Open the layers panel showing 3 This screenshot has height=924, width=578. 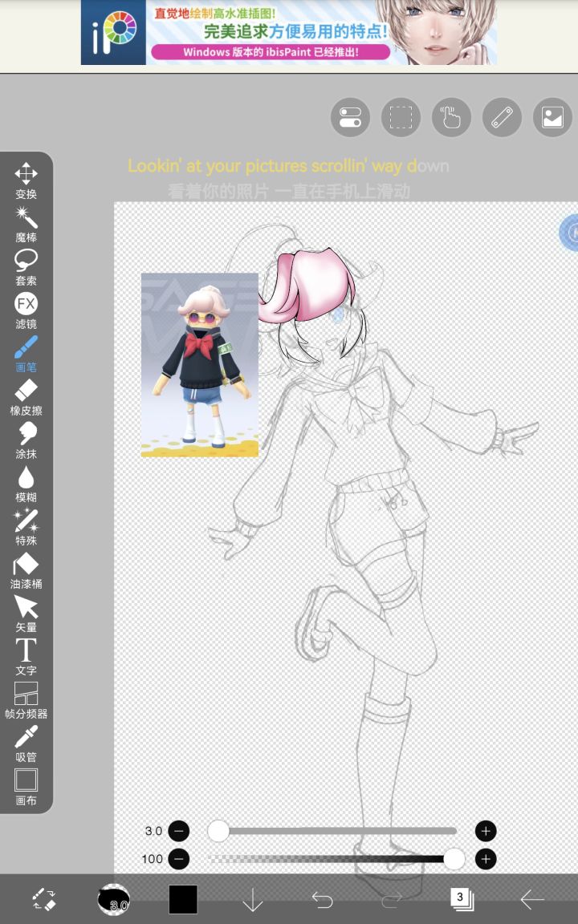tap(462, 899)
